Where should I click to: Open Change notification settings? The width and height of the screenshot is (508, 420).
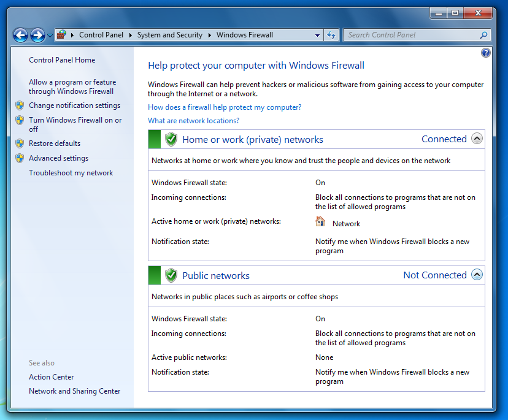tap(74, 105)
